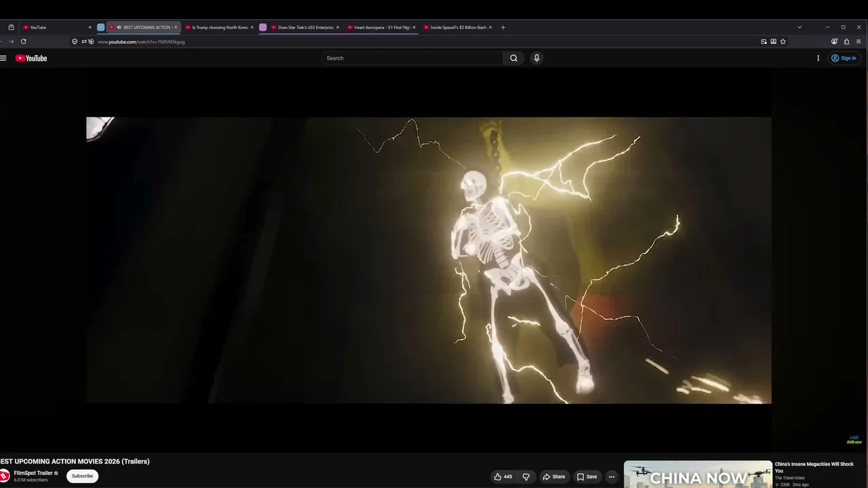
Task: Open the Is Trump choosing North Korea tab
Action: coord(220,27)
